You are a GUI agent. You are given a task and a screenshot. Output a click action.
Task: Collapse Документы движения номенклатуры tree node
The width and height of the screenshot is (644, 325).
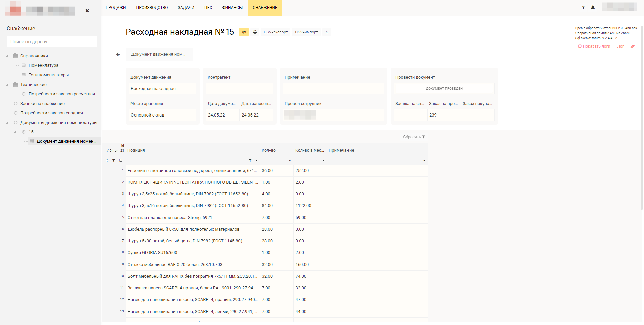7,123
